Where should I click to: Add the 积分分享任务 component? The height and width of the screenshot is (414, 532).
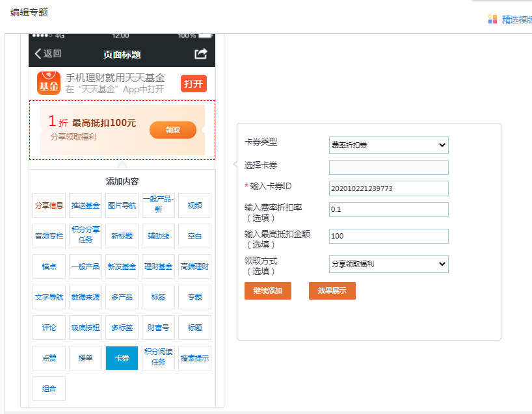pos(85,236)
